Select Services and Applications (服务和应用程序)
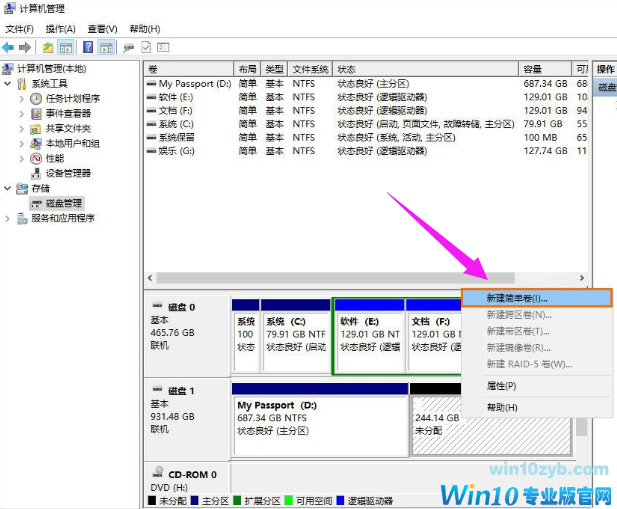Image resolution: width=617 pixels, height=509 pixels. 63,218
